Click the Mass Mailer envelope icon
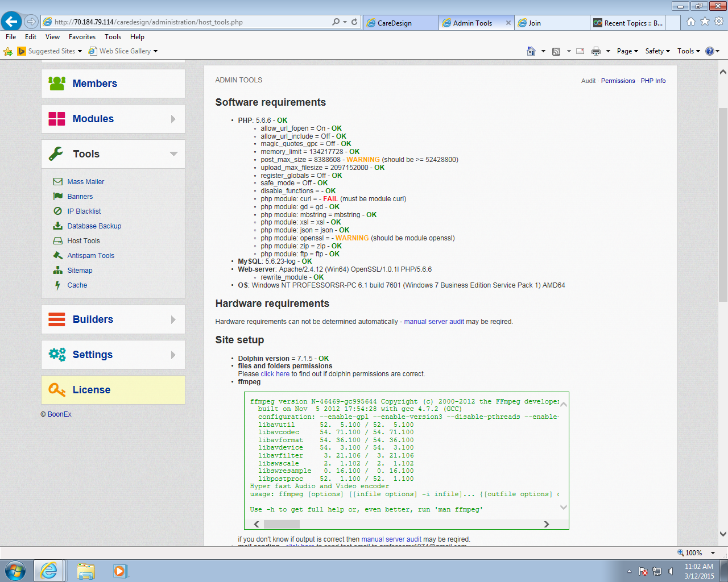728x582 pixels. (x=57, y=182)
